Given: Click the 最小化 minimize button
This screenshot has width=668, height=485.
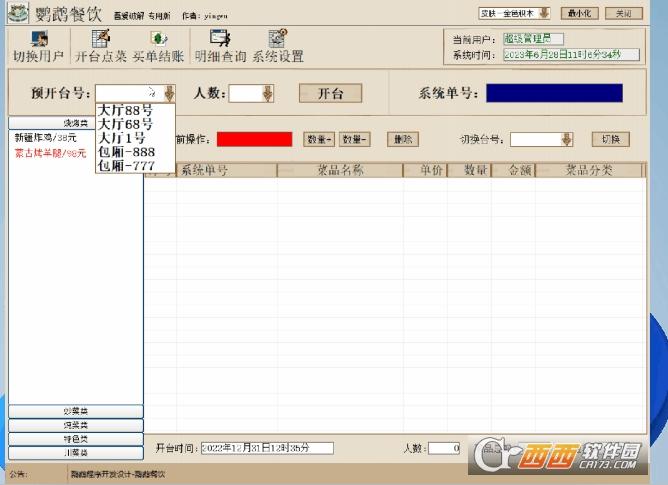Looking at the screenshot, I should 579,13.
